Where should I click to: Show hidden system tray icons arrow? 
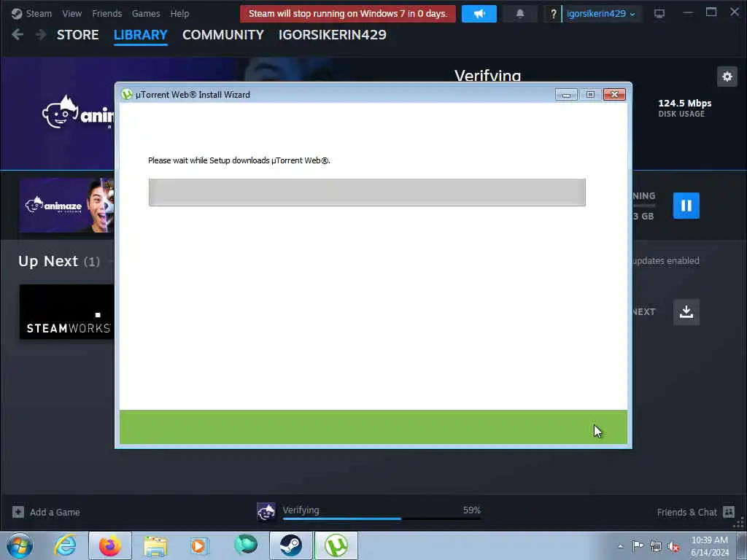[620, 547]
